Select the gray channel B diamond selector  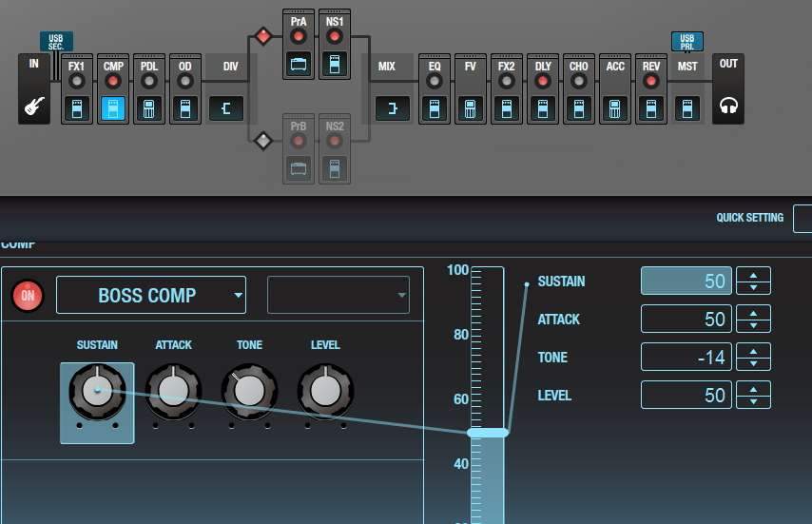[263, 141]
